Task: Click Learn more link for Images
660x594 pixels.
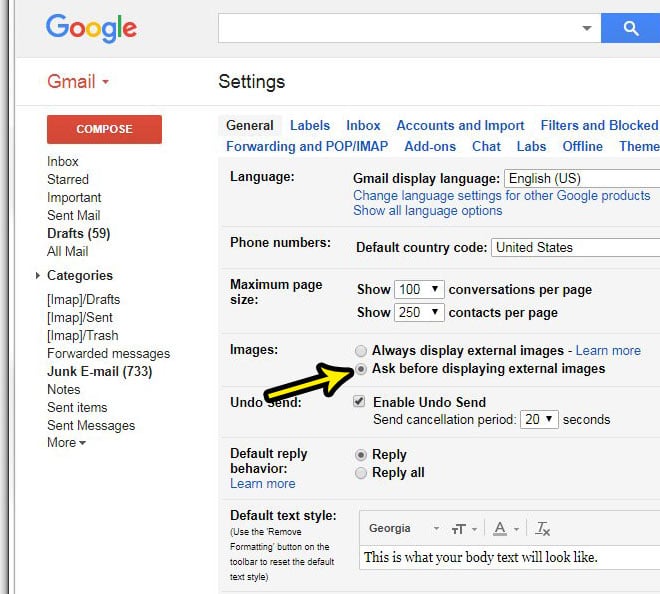Action: [608, 351]
